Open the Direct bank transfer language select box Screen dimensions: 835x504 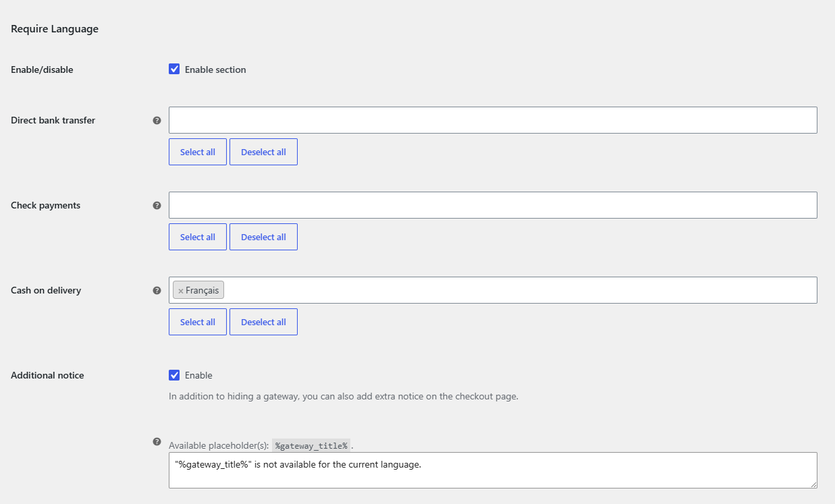pyautogui.click(x=493, y=120)
